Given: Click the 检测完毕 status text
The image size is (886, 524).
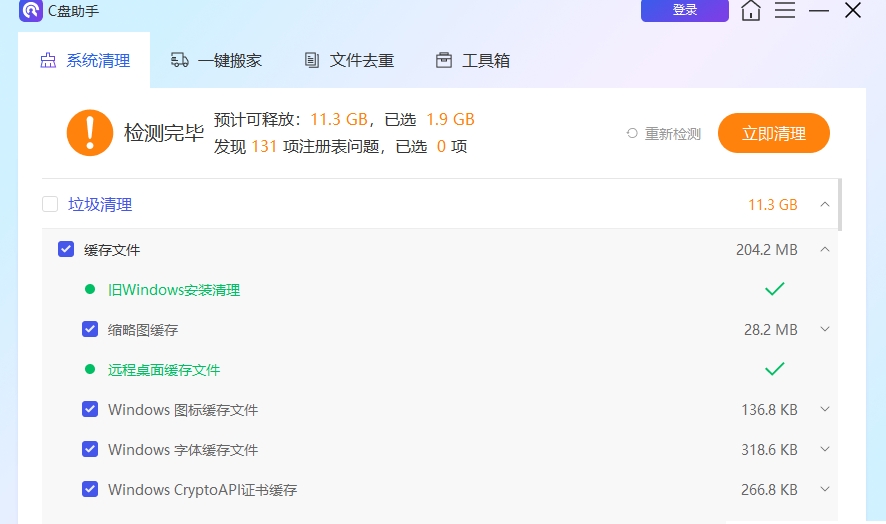Looking at the screenshot, I should pyautogui.click(x=164, y=133).
